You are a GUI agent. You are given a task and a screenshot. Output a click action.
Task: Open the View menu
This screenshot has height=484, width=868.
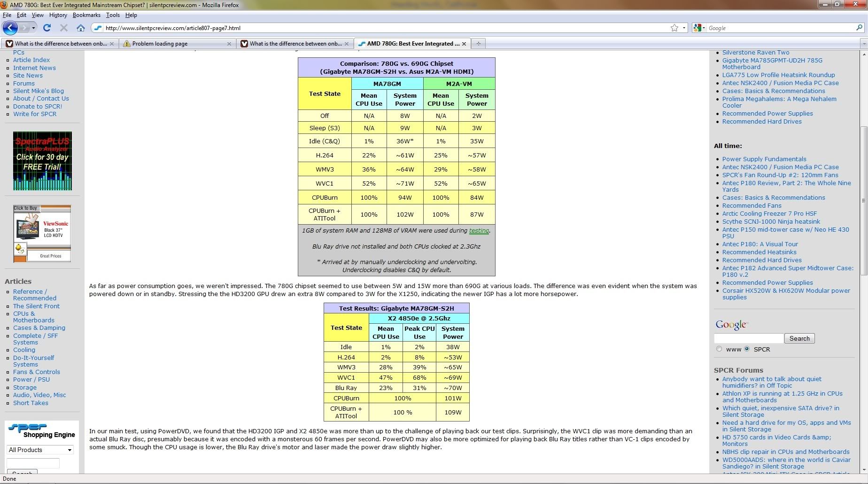[x=38, y=15]
